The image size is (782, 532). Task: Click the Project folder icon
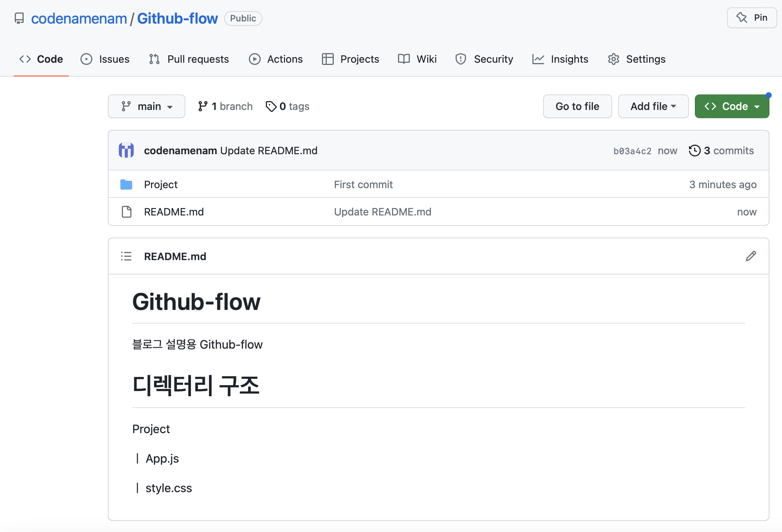(126, 184)
